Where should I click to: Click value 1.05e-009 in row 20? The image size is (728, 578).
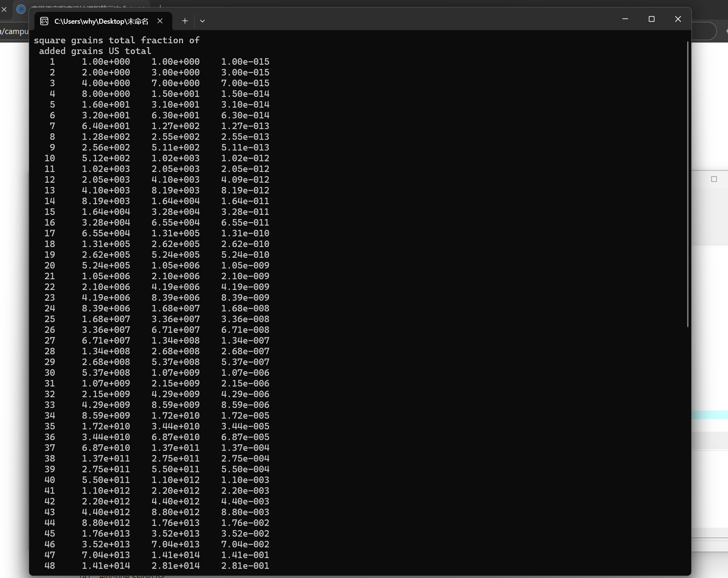245,265
